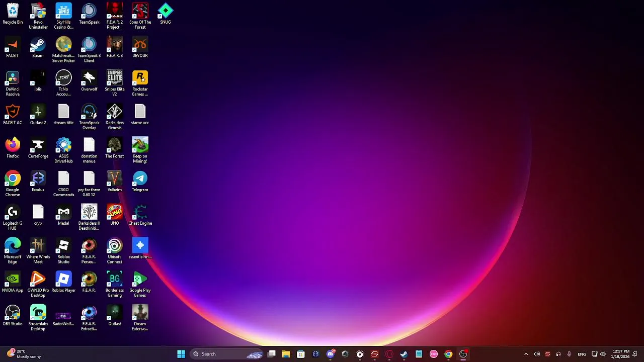Open the clock and date flyout
Image resolution: width=644 pixels, height=362 pixels.
coord(621,354)
